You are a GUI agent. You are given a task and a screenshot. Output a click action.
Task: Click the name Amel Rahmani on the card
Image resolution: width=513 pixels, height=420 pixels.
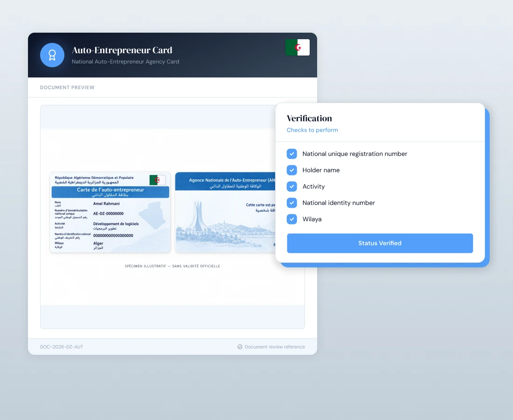pyautogui.click(x=106, y=203)
